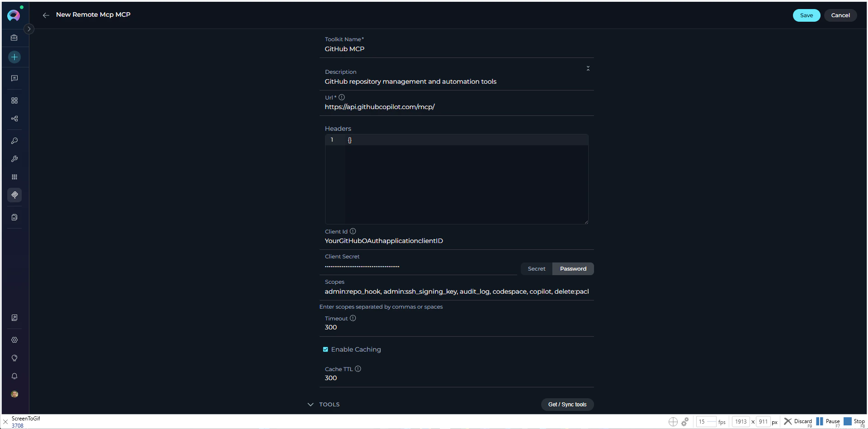Image resolution: width=868 pixels, height=429 pixels.
Task: Click the app logo in the sidebar
Action: pyautogui.click(x=14, y=15)
